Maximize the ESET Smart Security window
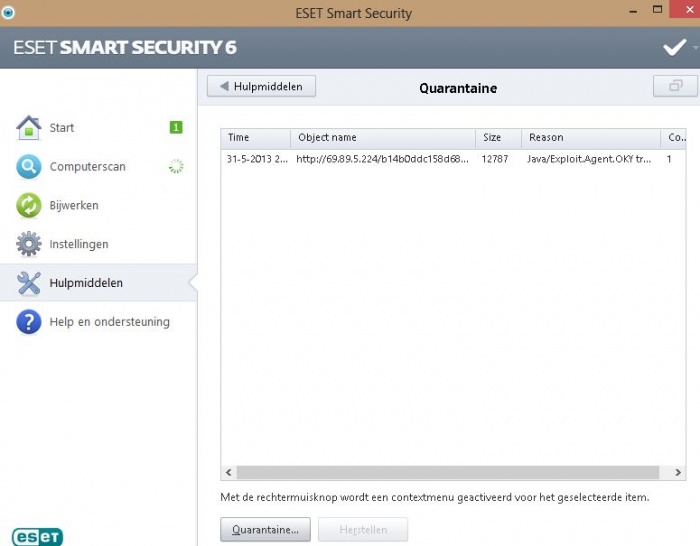This screenshot has height=546, width=700. pyautogui.click(x=657, y=9)
